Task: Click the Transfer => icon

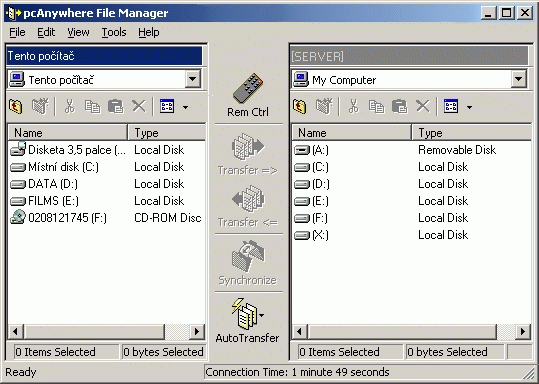Action: coord(248,147)
